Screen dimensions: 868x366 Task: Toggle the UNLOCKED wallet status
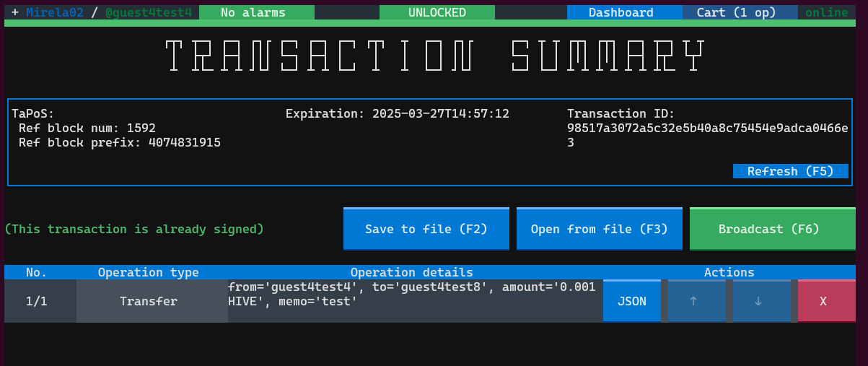pyautogui.click(x=437, y=13)
